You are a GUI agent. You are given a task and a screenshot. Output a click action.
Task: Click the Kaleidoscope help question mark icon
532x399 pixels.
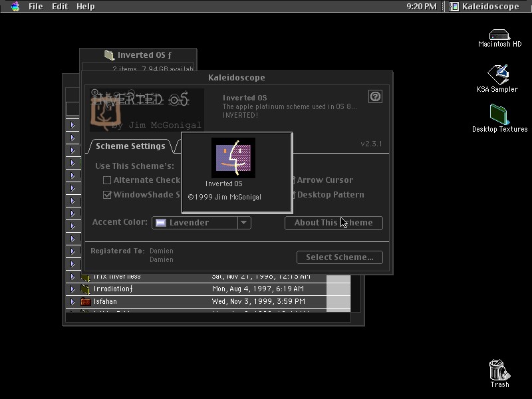pos(375,96)
